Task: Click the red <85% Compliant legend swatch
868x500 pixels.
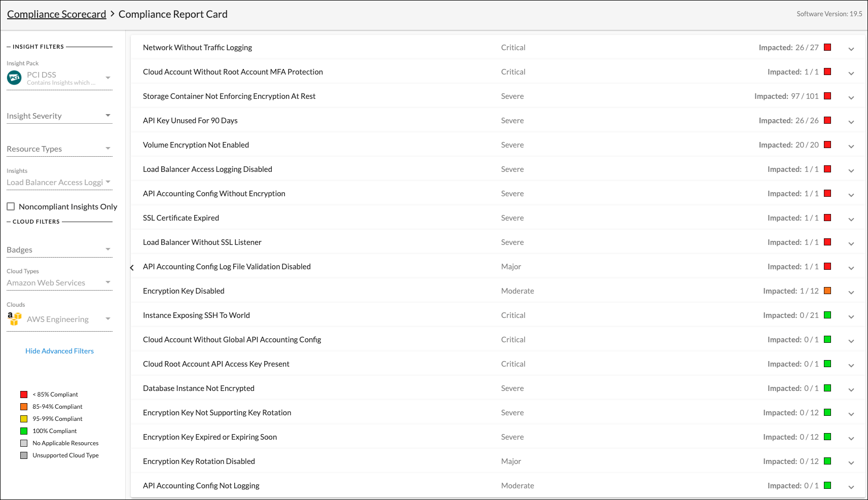Action: pos(23,394)
